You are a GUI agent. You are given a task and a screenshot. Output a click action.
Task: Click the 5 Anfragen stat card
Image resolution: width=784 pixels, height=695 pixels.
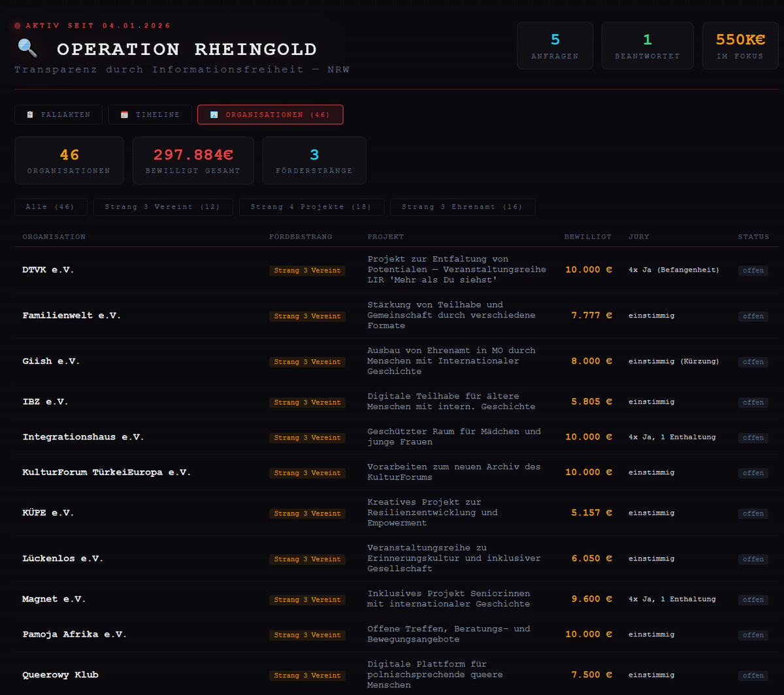[555, 46]
